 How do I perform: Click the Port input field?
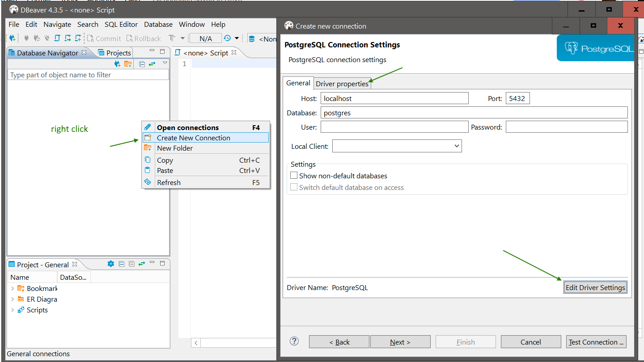pyautogui.click(x=517, y=98)
